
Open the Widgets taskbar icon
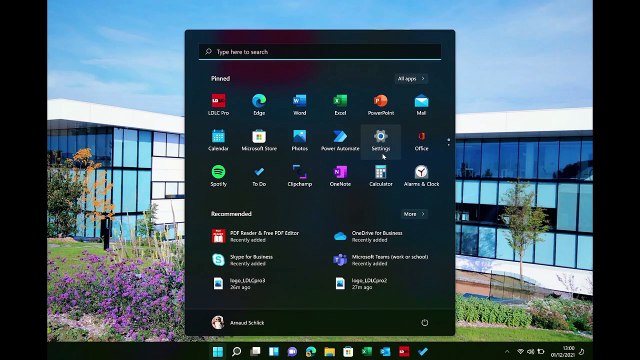coord(273,351)
